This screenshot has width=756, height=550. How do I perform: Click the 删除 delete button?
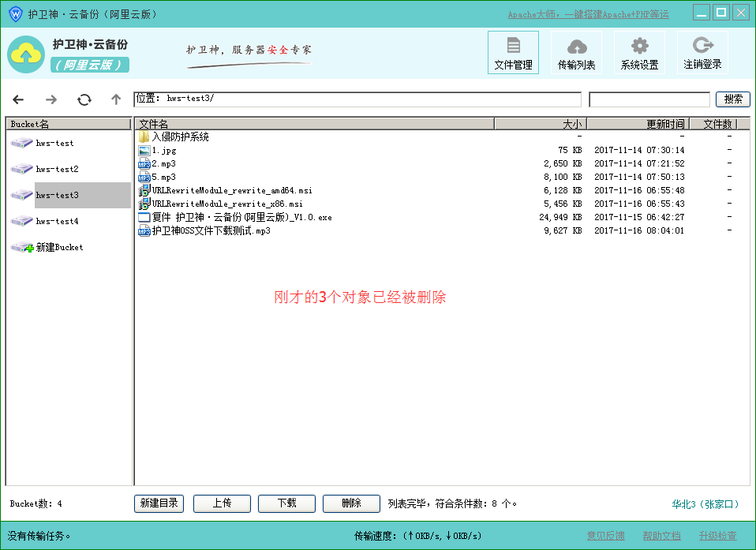point(351,503)
